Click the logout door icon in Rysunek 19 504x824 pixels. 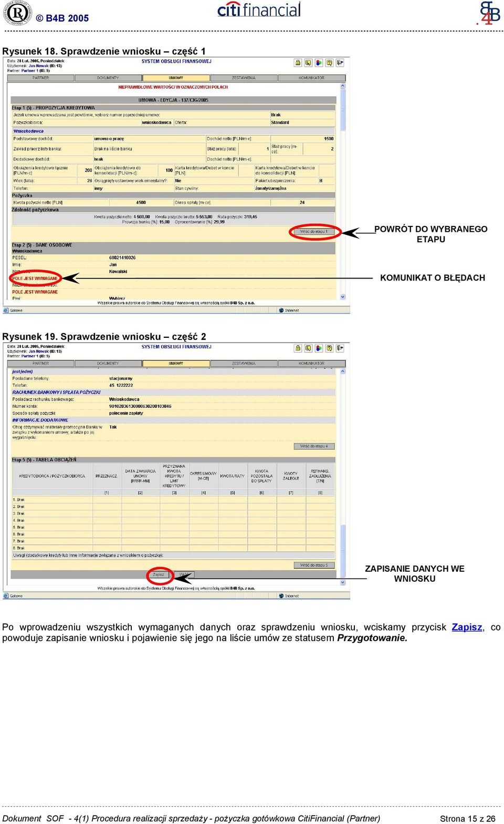coord(340,348)
